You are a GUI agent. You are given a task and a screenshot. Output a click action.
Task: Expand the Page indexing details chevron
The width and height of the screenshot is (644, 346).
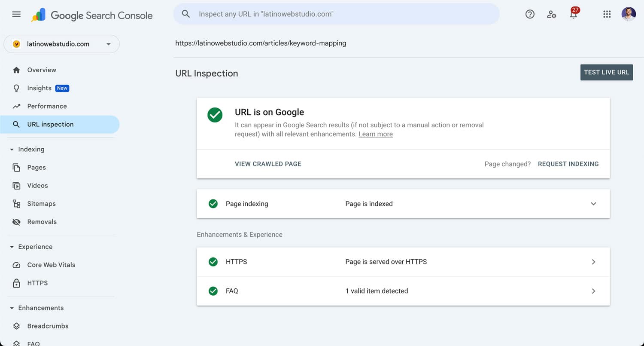coord(594,204)
